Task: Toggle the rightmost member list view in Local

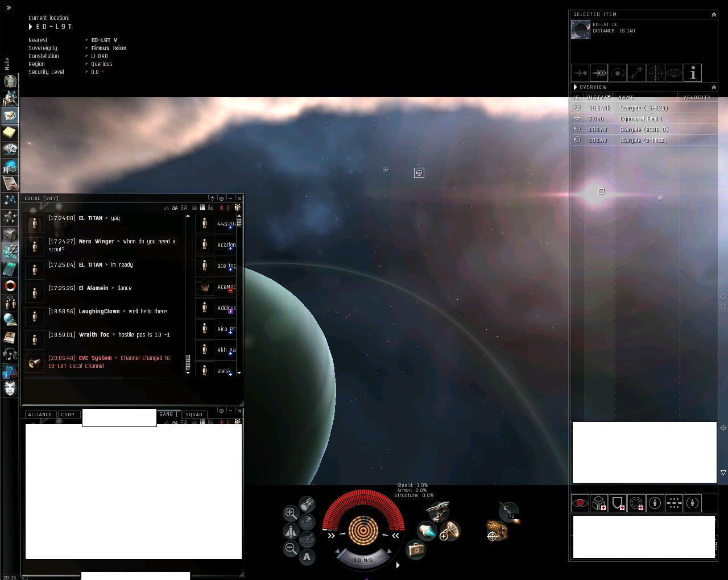Action: [238, 208]
